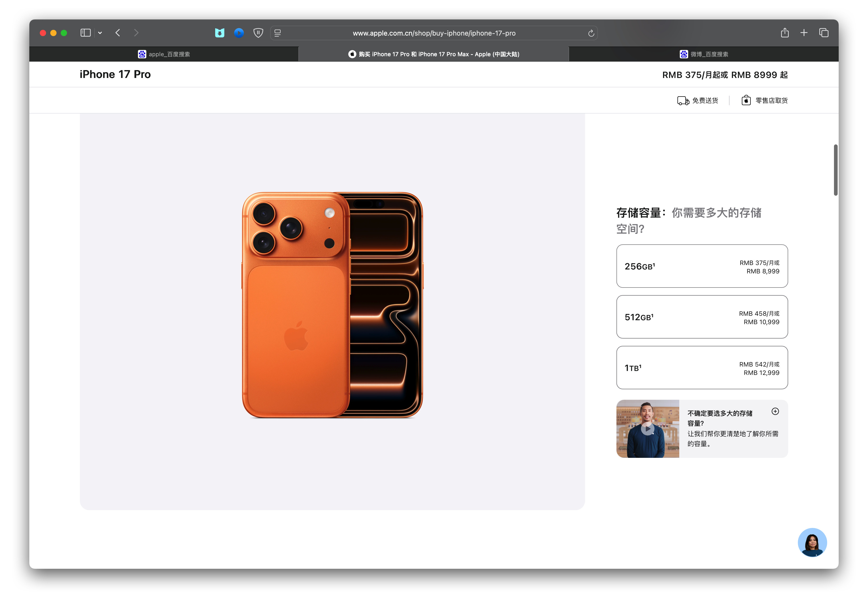The width and height of the screenshot is (868, 608).
Task: Switch to the apple_百度搜索 tab
Action: coord(164,54)
